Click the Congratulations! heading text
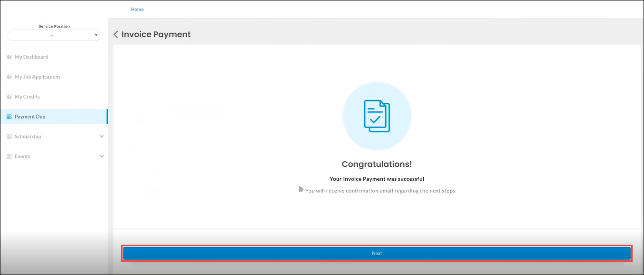Image resolution: width=644 pixels, height=275 pixels. coord(377,164)
